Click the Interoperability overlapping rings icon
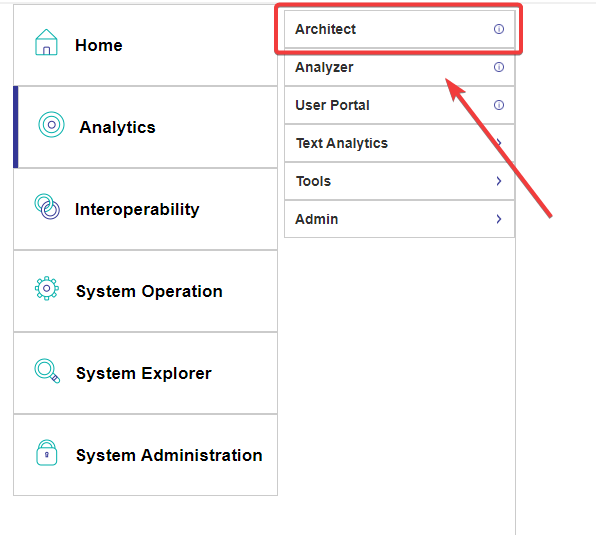Screen dimensions: 596x535 47,207
